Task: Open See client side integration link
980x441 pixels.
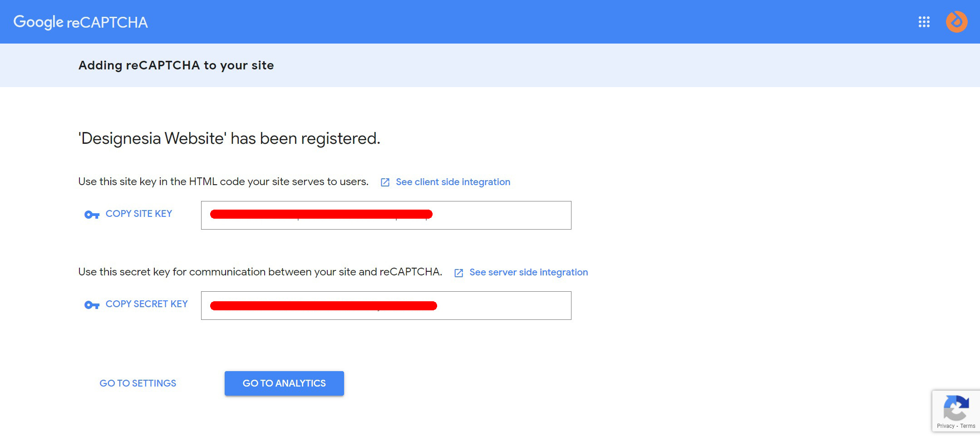Action: pyautogui.click(x=453, y=182)
